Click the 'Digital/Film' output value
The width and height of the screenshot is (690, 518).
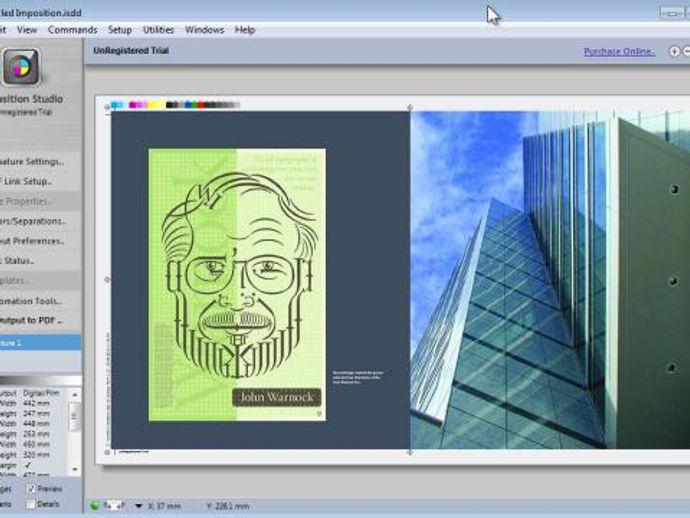(x=41, y=393)
